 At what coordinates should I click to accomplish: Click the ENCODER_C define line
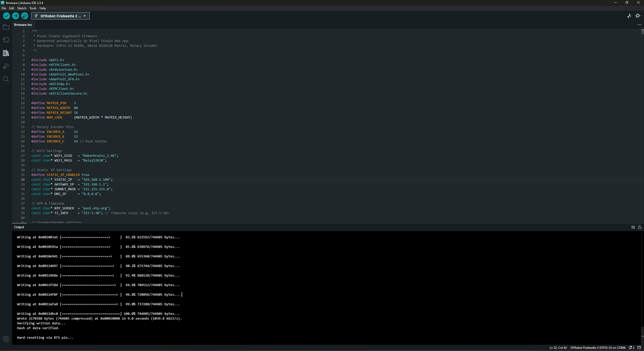69,141
